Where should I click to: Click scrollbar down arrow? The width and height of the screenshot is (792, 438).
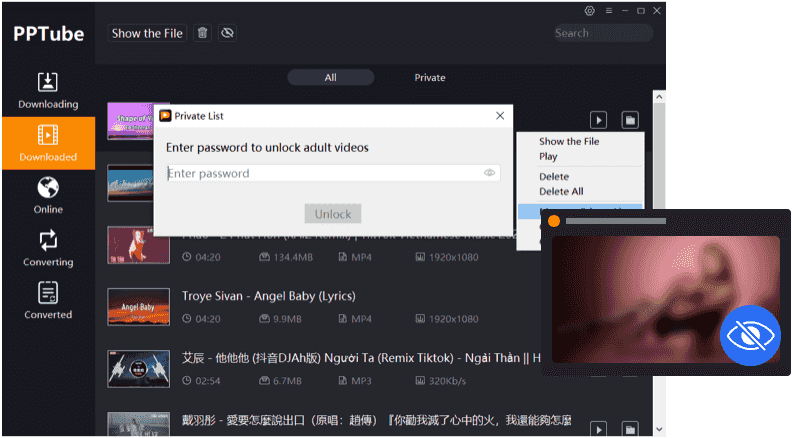659,429
